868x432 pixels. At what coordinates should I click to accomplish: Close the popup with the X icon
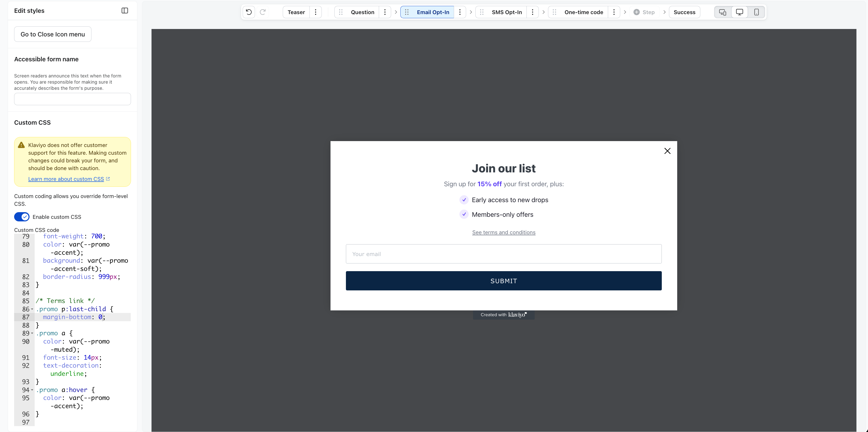point(667,151)
